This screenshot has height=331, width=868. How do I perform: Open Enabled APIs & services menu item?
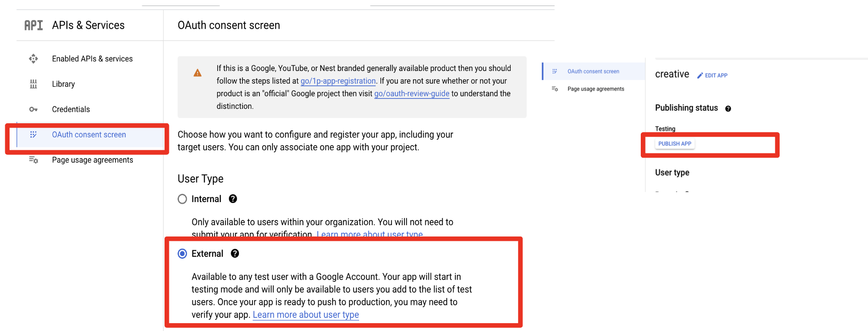(92, 59)
